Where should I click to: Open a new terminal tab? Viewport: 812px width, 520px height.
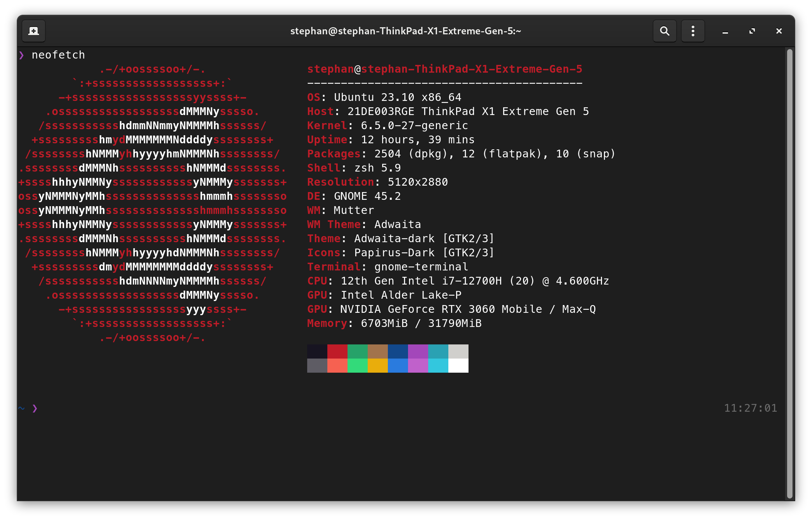click(33, 31)
